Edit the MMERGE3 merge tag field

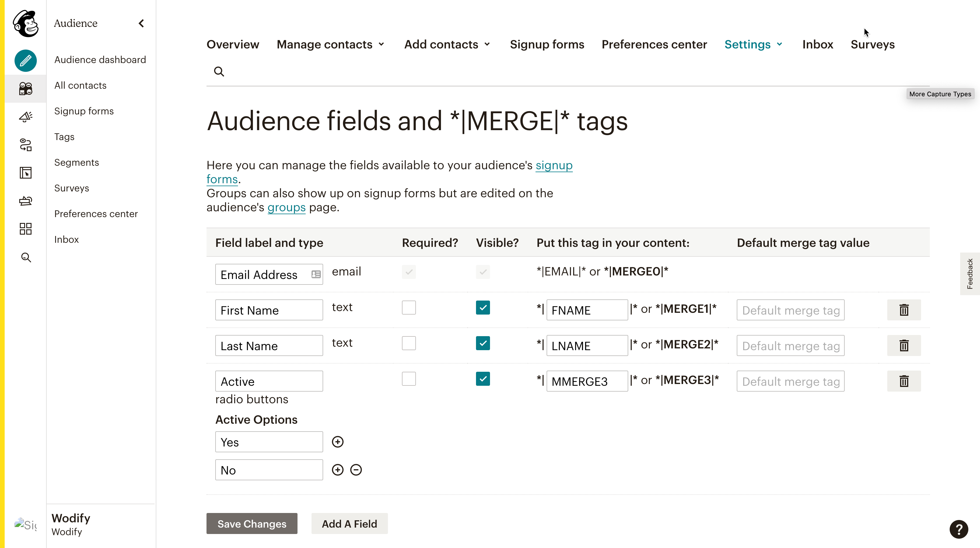pyautogui.click(x=587, y=381)
